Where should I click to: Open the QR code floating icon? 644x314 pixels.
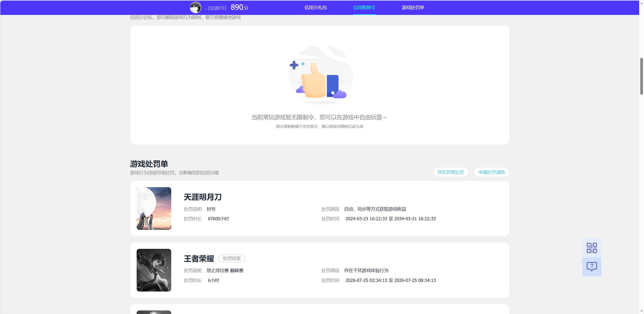click(x=591, y=248)
